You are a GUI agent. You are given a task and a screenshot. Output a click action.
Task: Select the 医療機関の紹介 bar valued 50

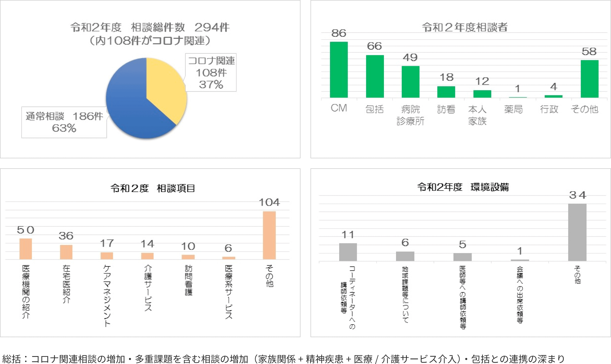pyautogui.click(x=26, y=249)
